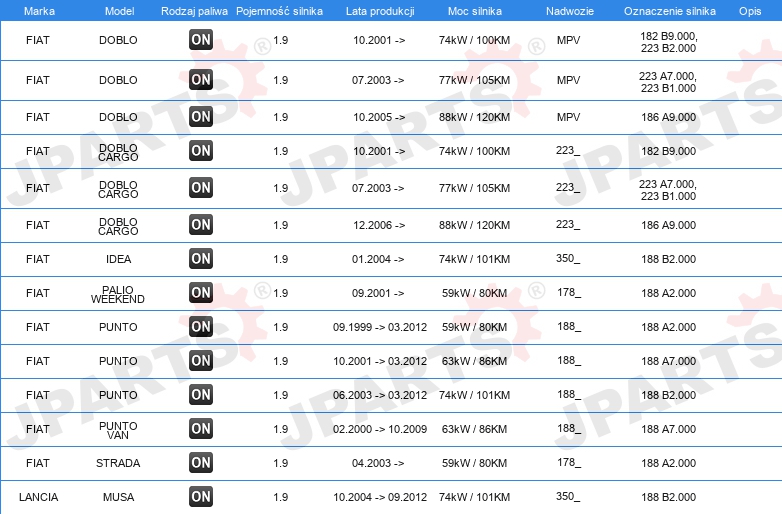Click the ON fuel badge for Doblo MPV 07.2003
Screen dimensions: 782x514
tap(201, 80)
